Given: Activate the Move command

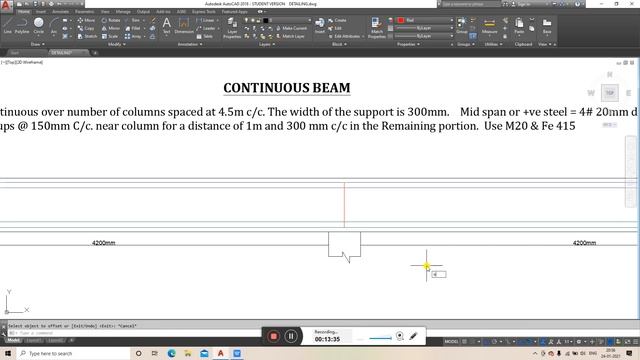Looking at the screenshot, I should click(86, 20).
